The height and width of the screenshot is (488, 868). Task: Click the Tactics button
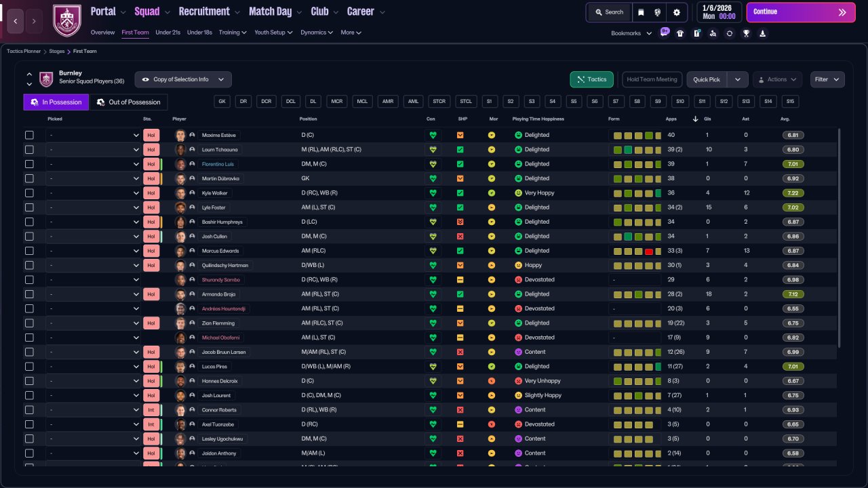tap(591, 79)
